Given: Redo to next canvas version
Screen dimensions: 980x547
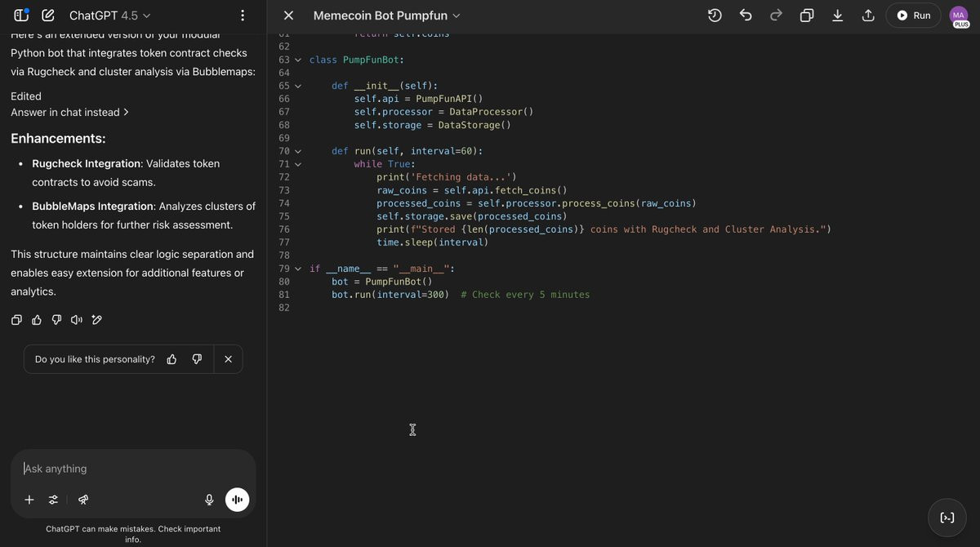Looking at the screenshot, I should (x=776, y=16).
